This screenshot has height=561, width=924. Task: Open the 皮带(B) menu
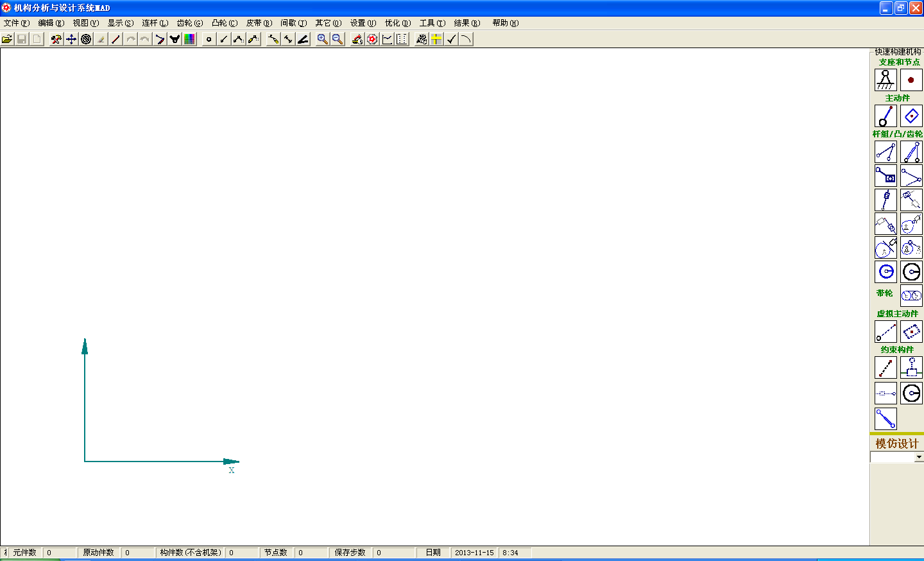point(259,23)
